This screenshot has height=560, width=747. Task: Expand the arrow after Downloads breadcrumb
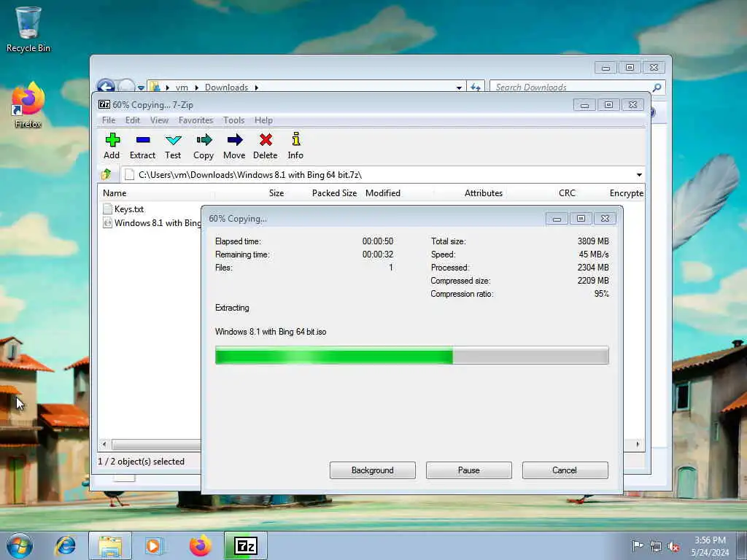[x=256, y=87]
